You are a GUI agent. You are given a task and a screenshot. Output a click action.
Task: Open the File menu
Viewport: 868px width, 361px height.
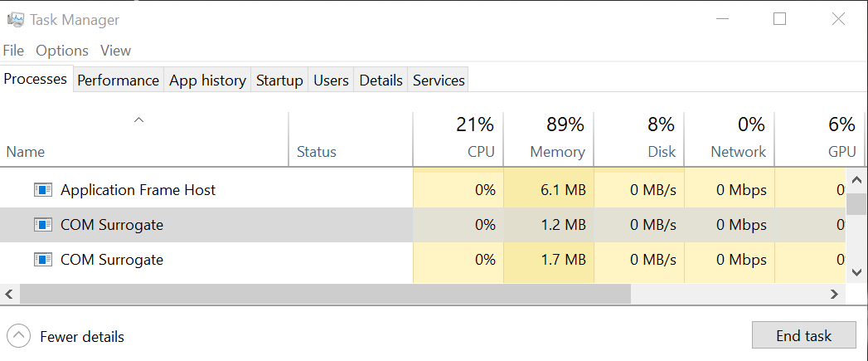pos(13,51)
